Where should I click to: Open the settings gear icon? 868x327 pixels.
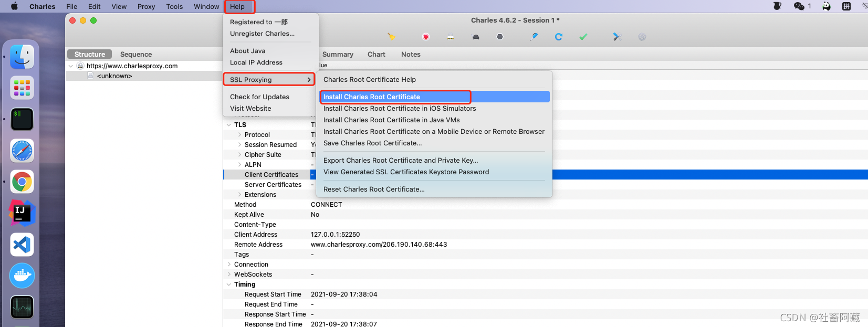coord(642,37)
